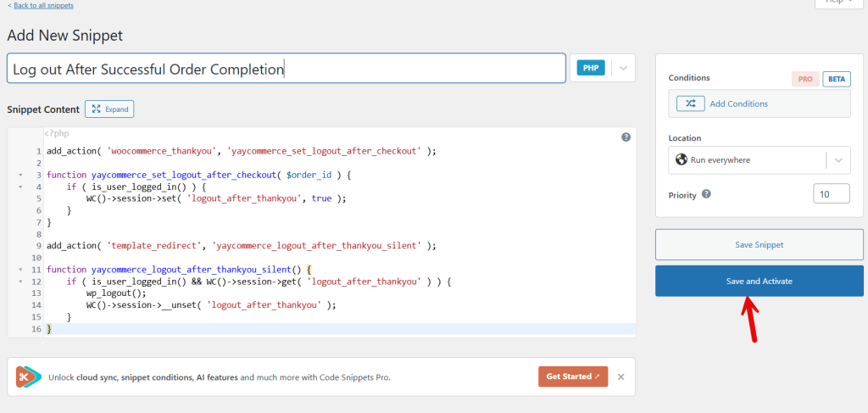Click wp_logout() on line 13
Screen dimensions: 868x413
pos(116,293)
